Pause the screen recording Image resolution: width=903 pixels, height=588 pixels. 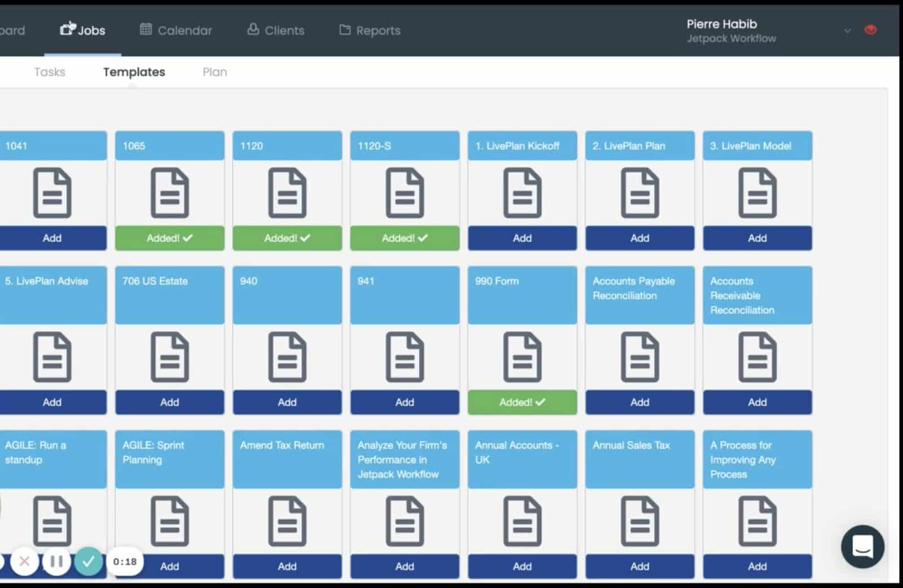pyautogui.click(x=56, y=561)
